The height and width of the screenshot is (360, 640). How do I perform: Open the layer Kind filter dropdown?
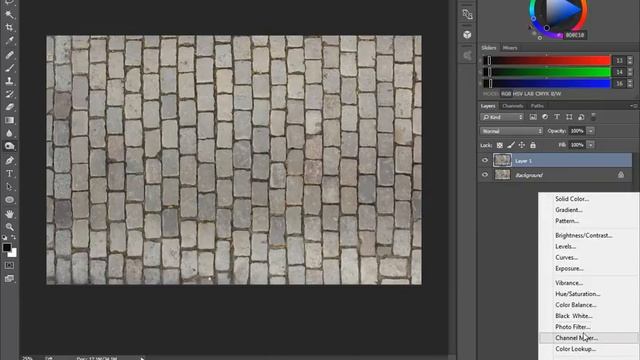[x=502, y=117]
